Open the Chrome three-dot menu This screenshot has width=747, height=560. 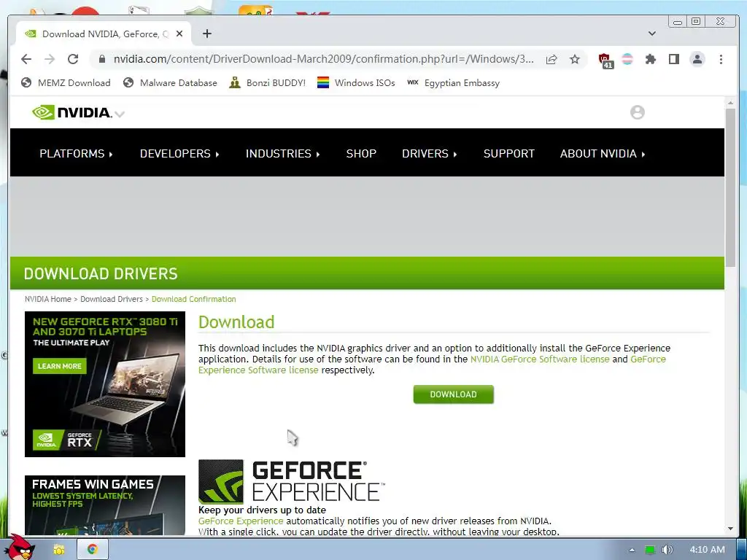[x=721, y=59]
